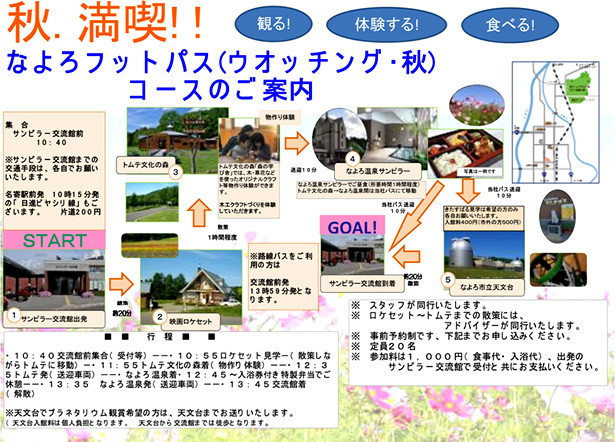Click the number 3 circle marker

pos(175,172)
